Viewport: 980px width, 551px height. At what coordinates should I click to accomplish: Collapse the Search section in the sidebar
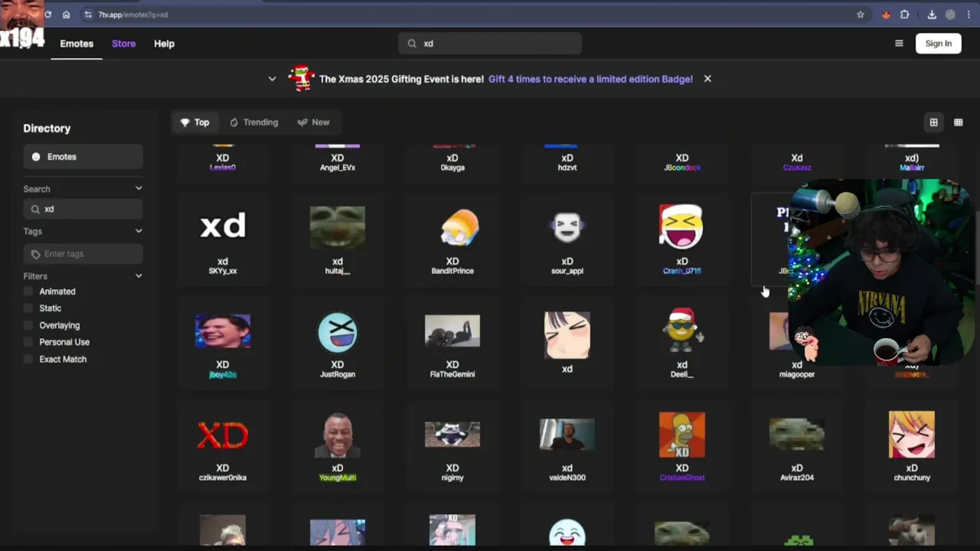[x=139, y=188]
